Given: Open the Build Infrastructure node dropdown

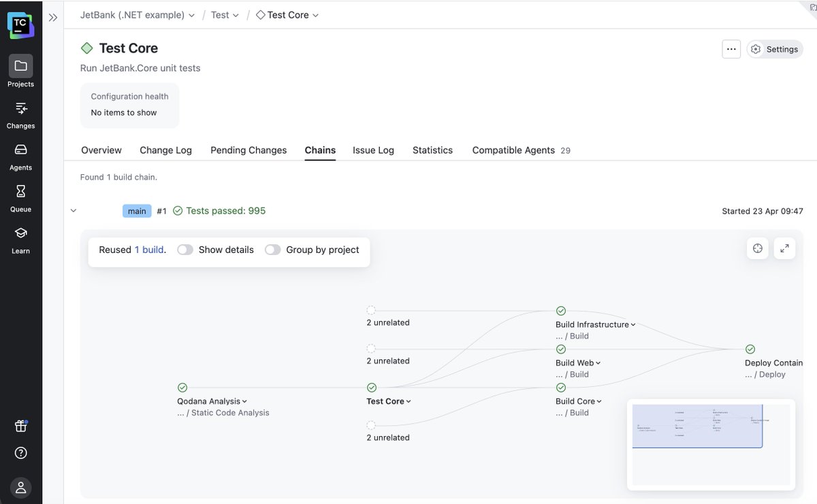Looking at the screenshot, I should [x=633, y=325].
